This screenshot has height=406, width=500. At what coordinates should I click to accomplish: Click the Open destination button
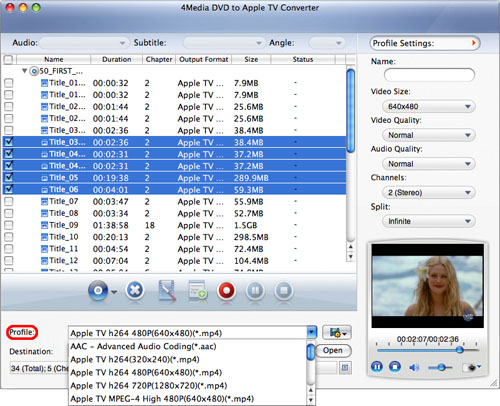pyautogui.click(x=333, y=350)
